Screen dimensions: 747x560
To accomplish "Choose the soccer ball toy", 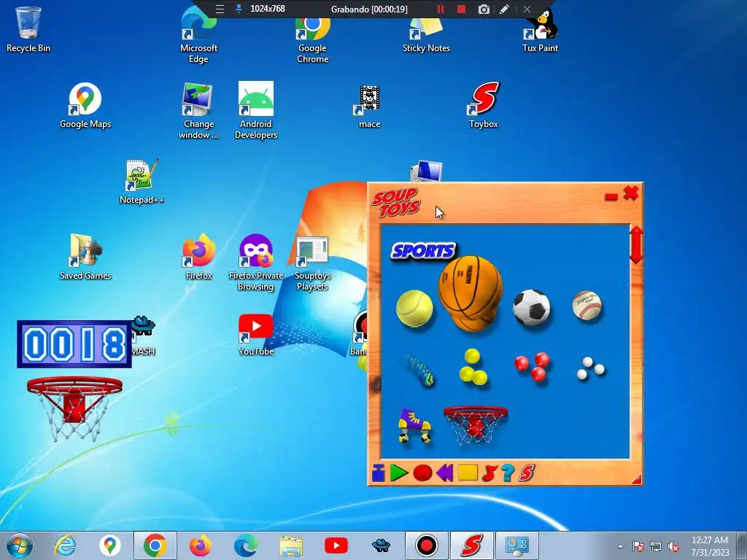I will (532, 308).
